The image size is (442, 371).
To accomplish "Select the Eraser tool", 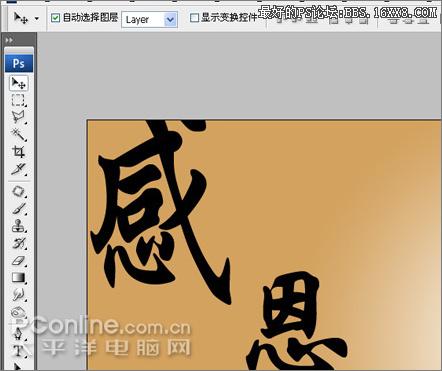I will [x=18, y=261].
